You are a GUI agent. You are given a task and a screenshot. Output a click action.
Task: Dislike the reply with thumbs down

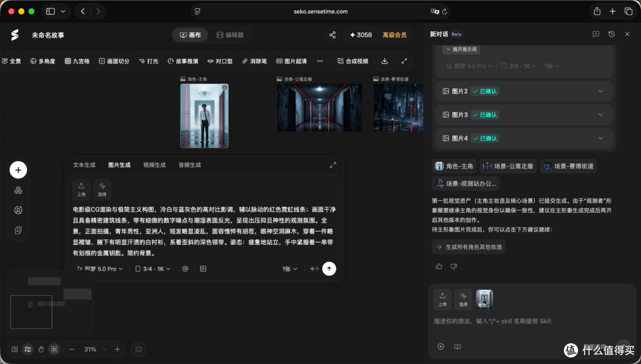[x=454, y=266]
